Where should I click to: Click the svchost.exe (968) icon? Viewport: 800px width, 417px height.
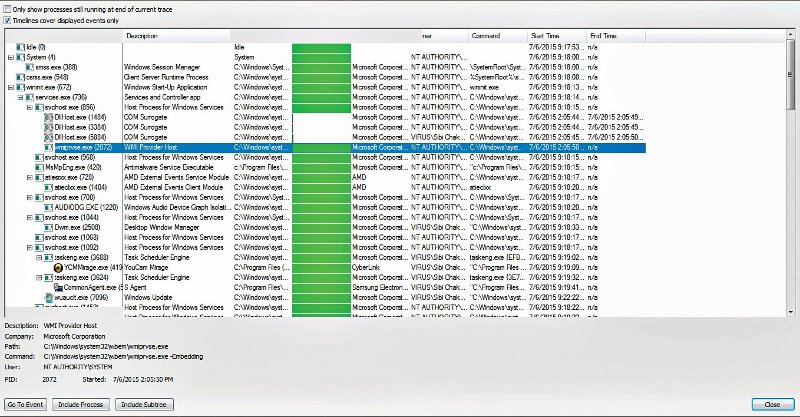tap(39, 157)
